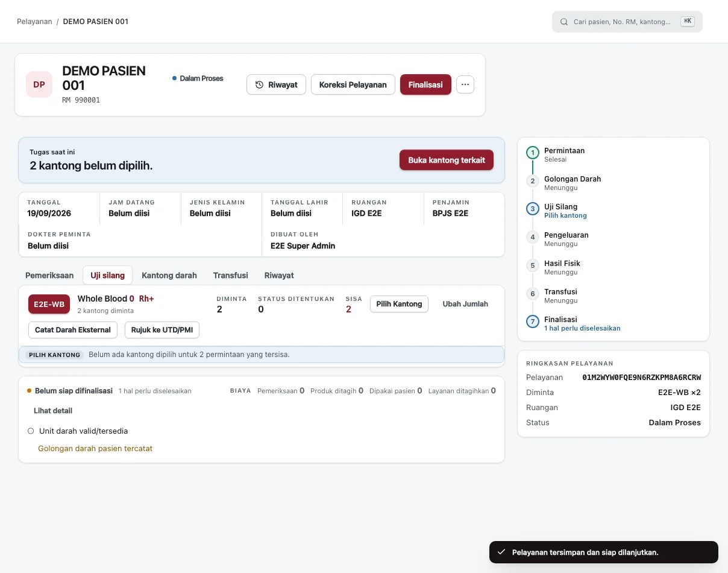Switch to the Kantong darah tab

pyautogui.click(x=169, y=275)
